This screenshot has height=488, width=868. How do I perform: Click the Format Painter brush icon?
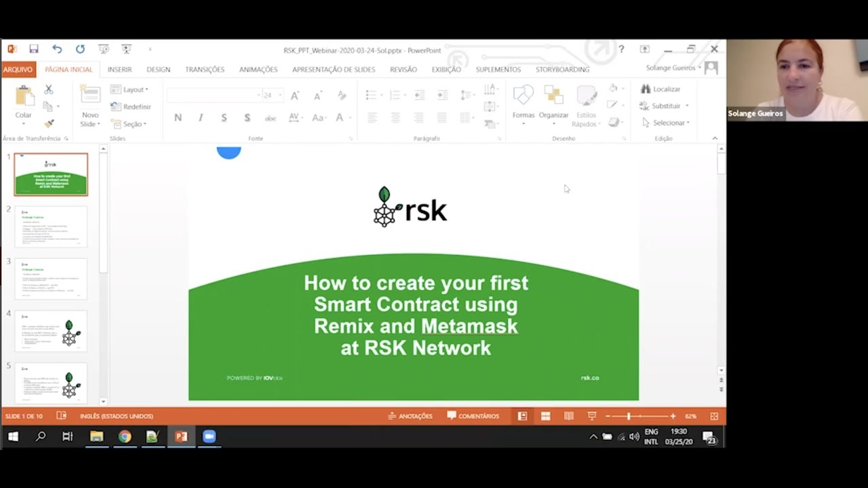tap(48, 123)
